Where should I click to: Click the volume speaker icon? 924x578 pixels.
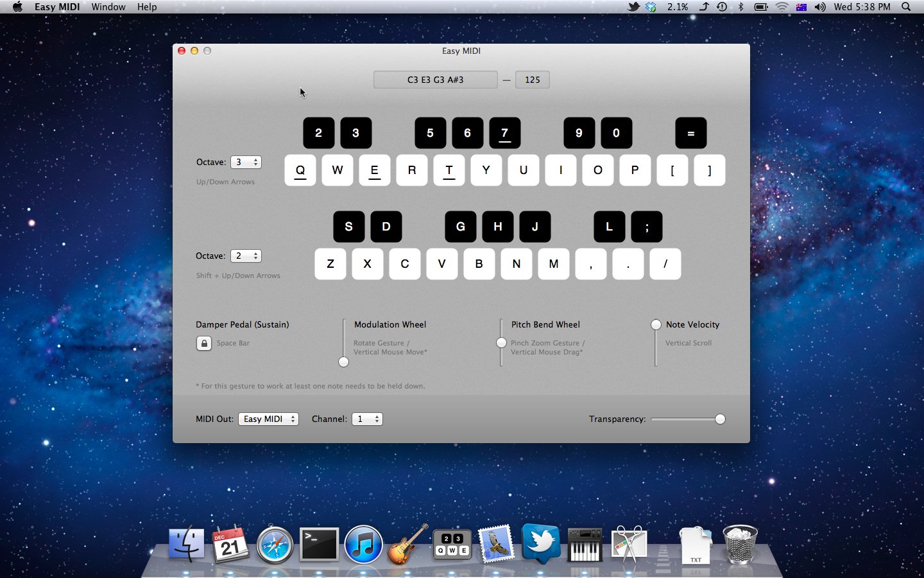tap(820, 7)
